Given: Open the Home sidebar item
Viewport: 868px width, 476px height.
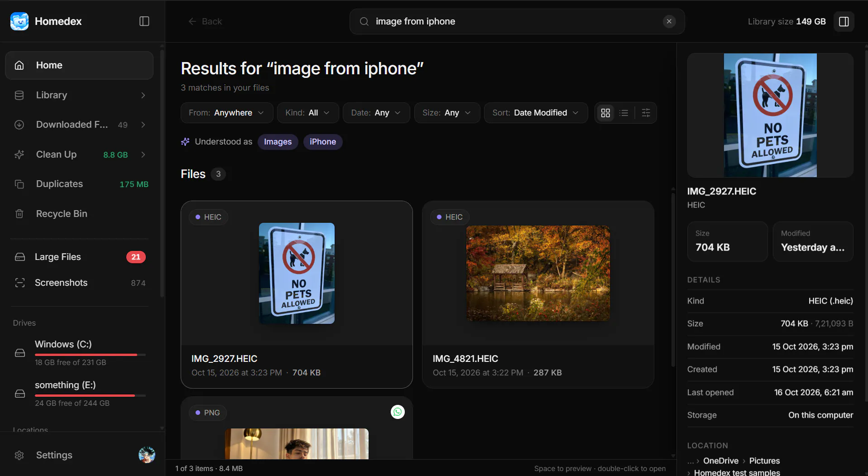Looking at the screenshot, I should click(79, 65).
